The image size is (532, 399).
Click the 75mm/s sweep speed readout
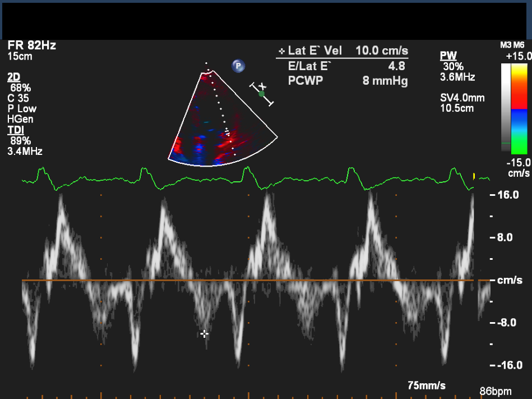coord(427,385)
